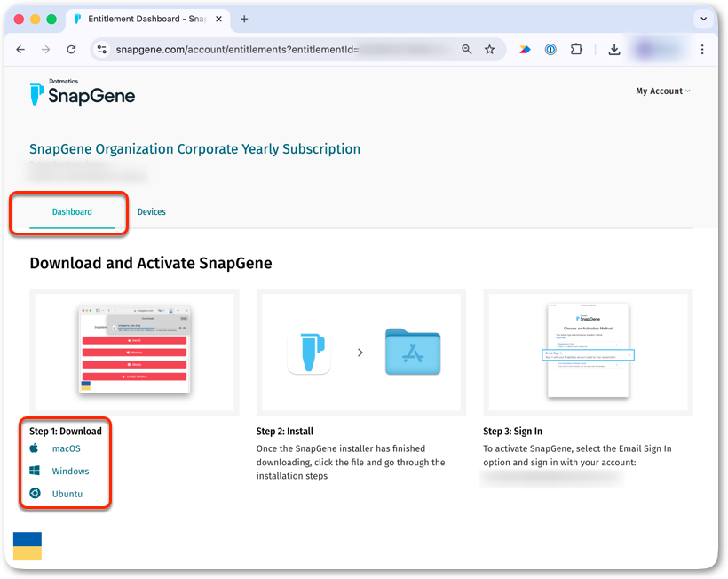Open the Chrome three-dot menu
The image size is (728, 579).
click(x=702, y=49)
